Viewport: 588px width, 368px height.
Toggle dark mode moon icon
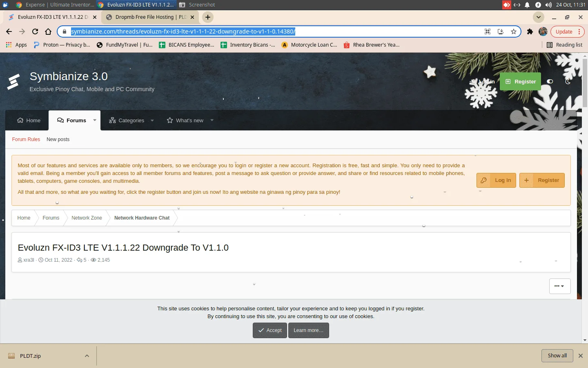[x=568, y=81]
